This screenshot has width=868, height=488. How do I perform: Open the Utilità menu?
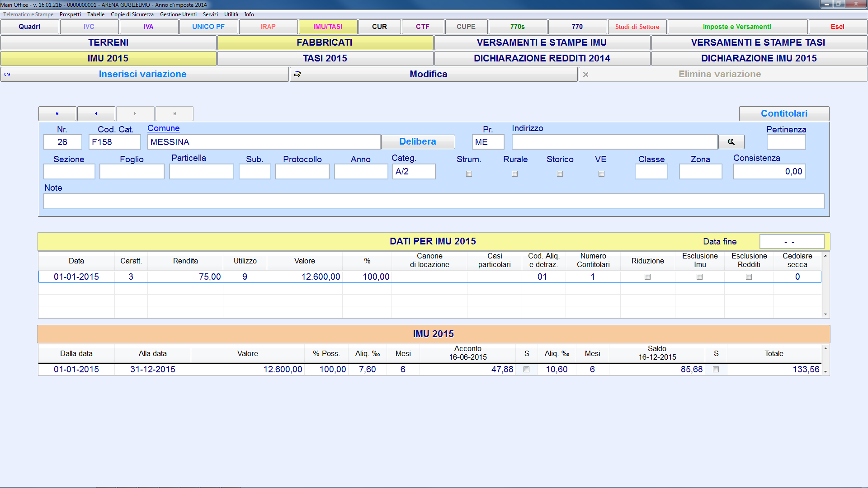coord(231,14)
